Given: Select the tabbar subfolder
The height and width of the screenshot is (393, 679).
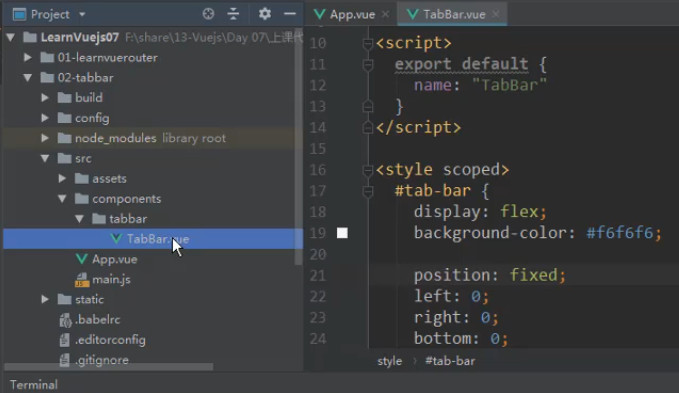Looking at the screenshot, I should click(128, 219).
